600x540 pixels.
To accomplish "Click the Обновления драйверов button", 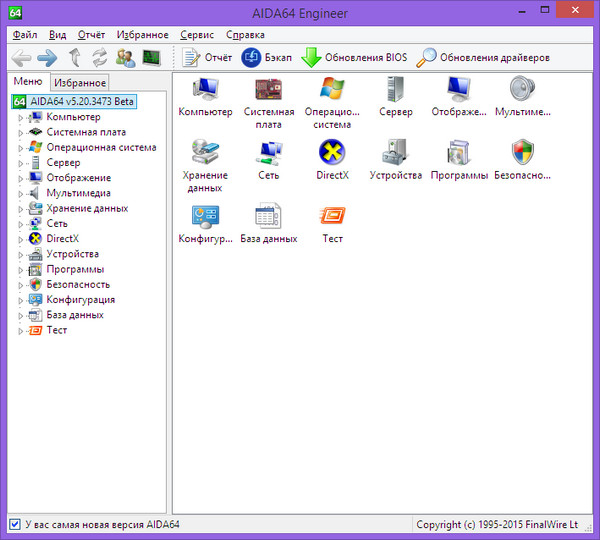I will point(483,58).
